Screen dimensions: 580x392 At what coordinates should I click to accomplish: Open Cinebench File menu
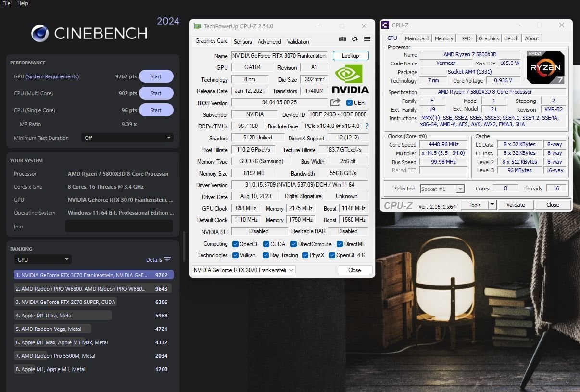pos(6,3)
